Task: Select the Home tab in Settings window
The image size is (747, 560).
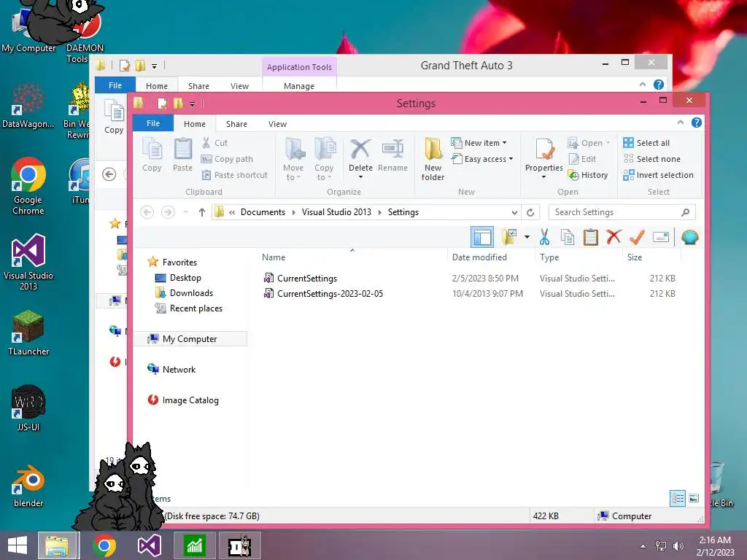Action: click(x=195, y=124)
